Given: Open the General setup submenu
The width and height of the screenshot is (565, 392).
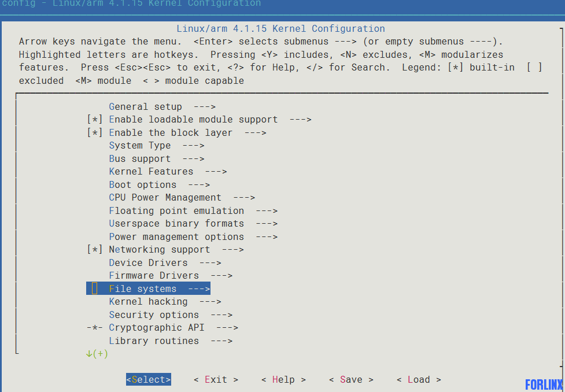Looking at the screenshot, I should [162, 106].
